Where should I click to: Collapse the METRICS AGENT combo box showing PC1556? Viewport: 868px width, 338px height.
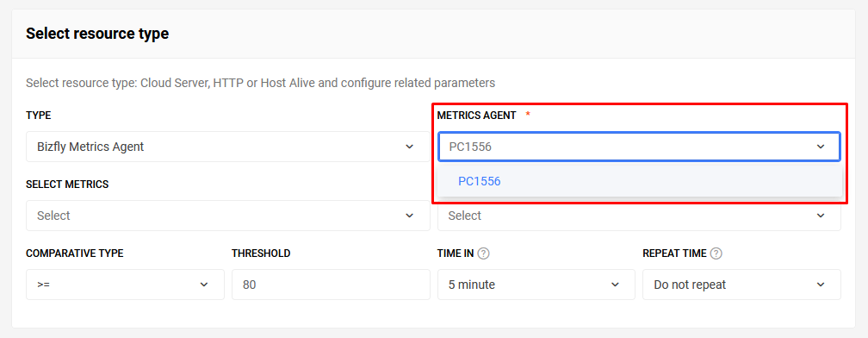coord(639,147)
